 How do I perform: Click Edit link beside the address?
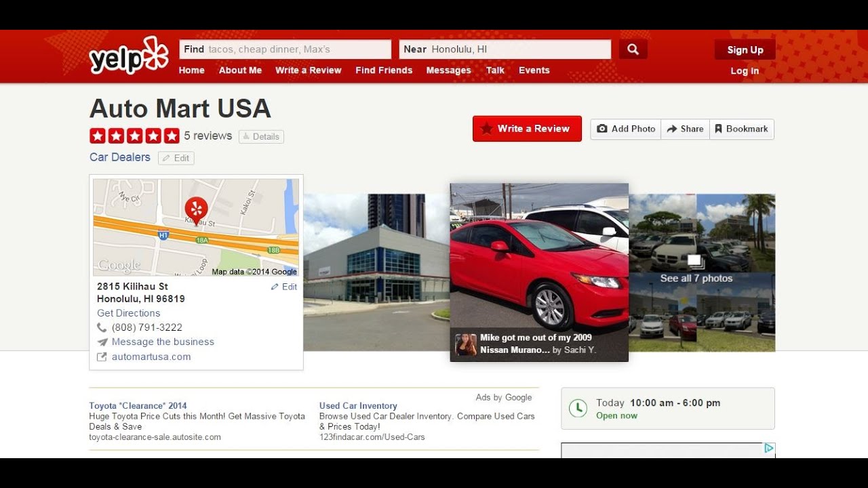tap(284, 287)
